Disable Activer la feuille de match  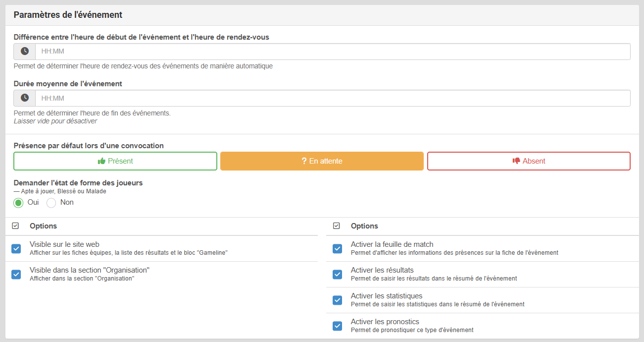338,249
